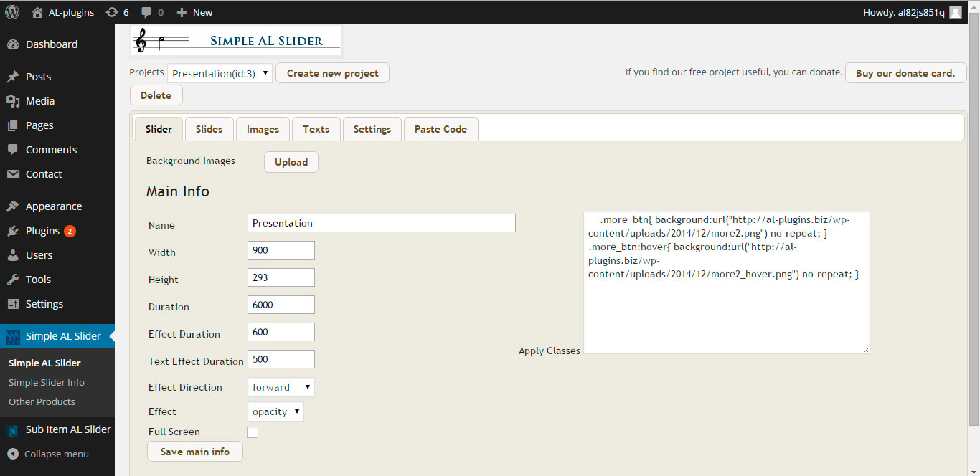Click the WordPress logo icon

pyautogui.click(x=12, y=12)
